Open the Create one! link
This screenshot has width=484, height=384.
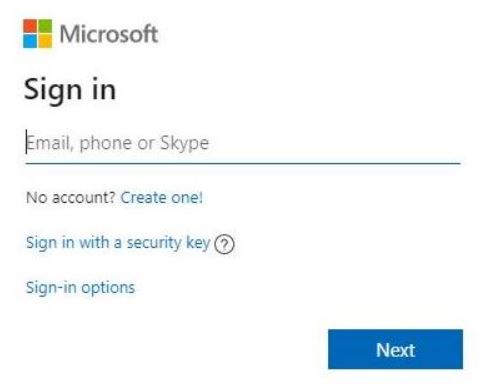(161, 198)
